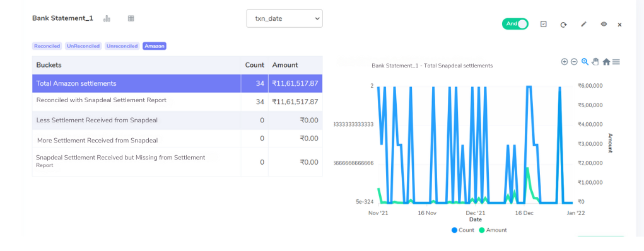The image size is (644, 251).
Task: Zoom out of the chart with minus icon
Action: click(574, 62)
